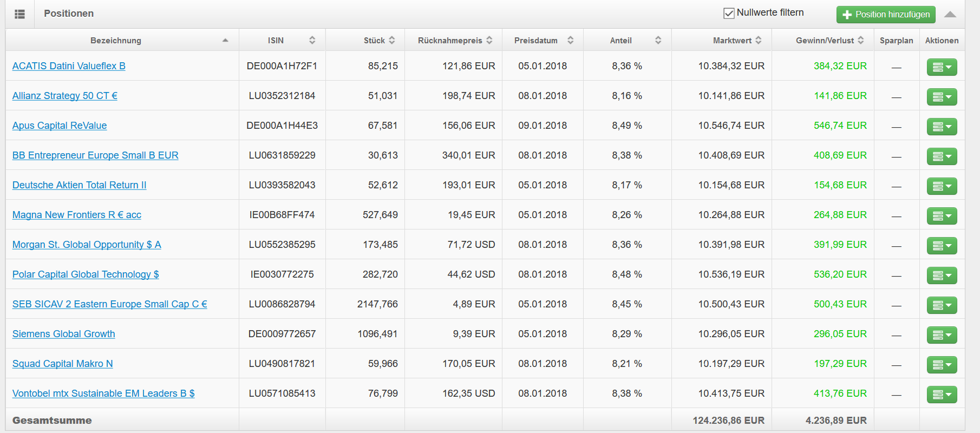Click Rücknahmepreis value 162,35 USD

pyautogui.click(x=469, y=393)
